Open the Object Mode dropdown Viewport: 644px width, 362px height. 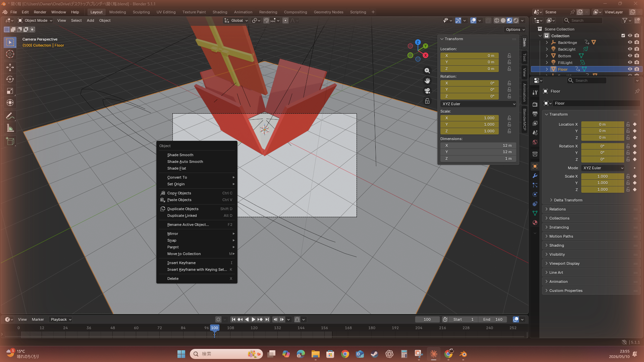click(x=35, y=20)
